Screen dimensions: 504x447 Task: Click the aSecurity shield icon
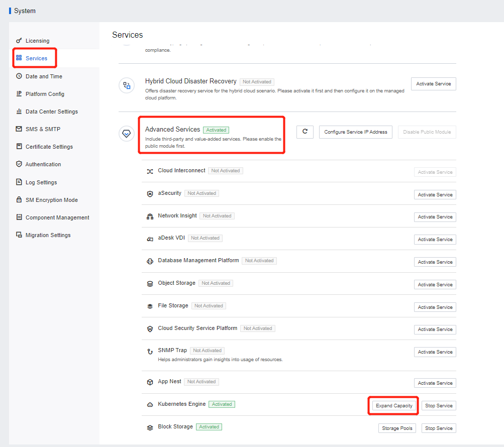click(x=150, y=194)
